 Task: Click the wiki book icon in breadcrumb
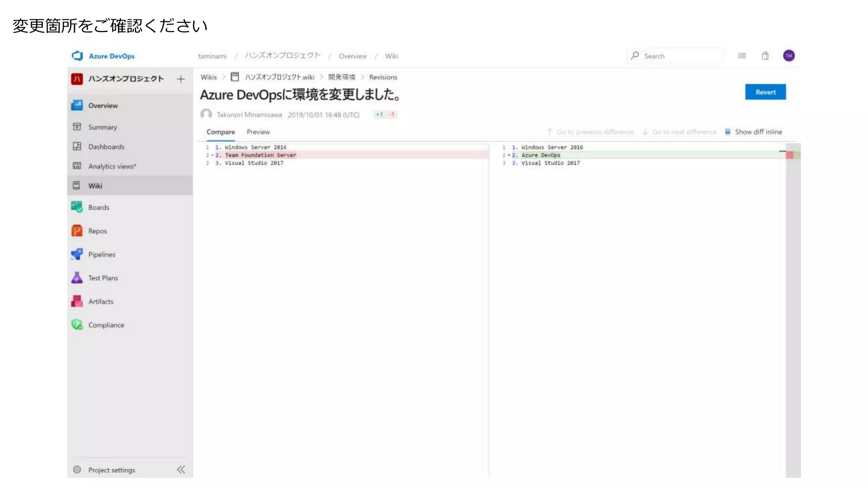(235, 77)
